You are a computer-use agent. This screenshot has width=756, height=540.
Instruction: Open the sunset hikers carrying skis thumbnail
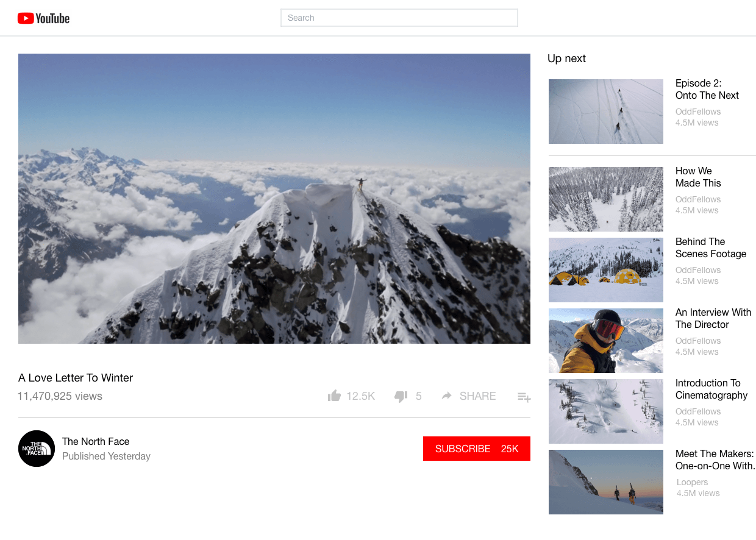coord(605,482)
